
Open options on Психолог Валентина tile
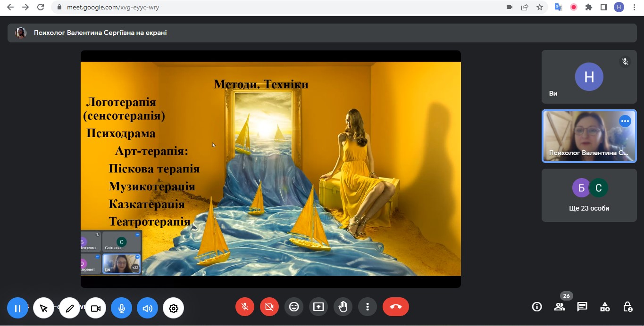click(625, 121)
